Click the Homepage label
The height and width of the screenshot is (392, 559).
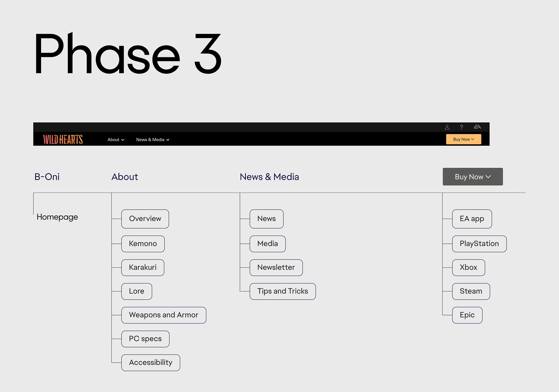pyautogui.click(x=57, y=217)
